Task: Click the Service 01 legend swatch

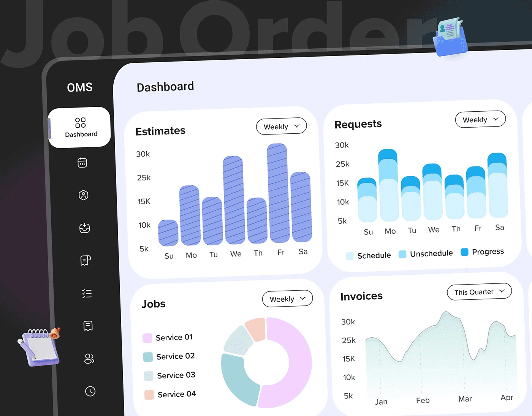Action: pyautogui.click(x=147, y=338)
